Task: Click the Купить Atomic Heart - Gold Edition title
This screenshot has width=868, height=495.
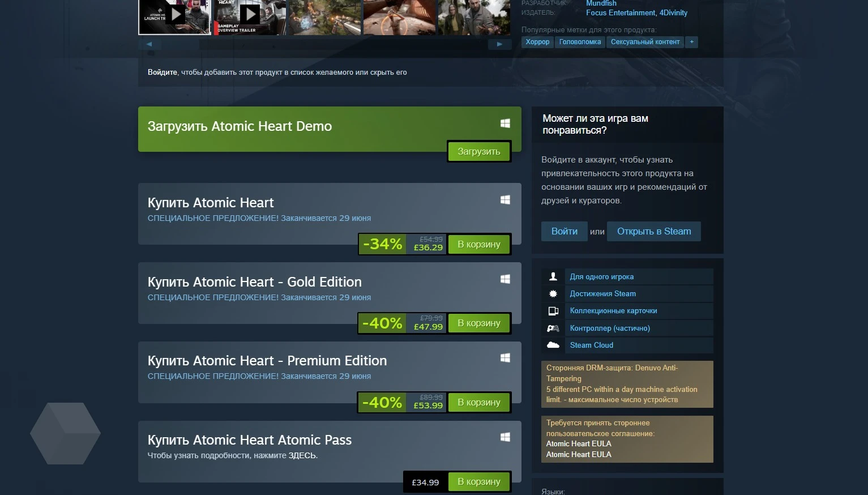Action: (255, 282)
